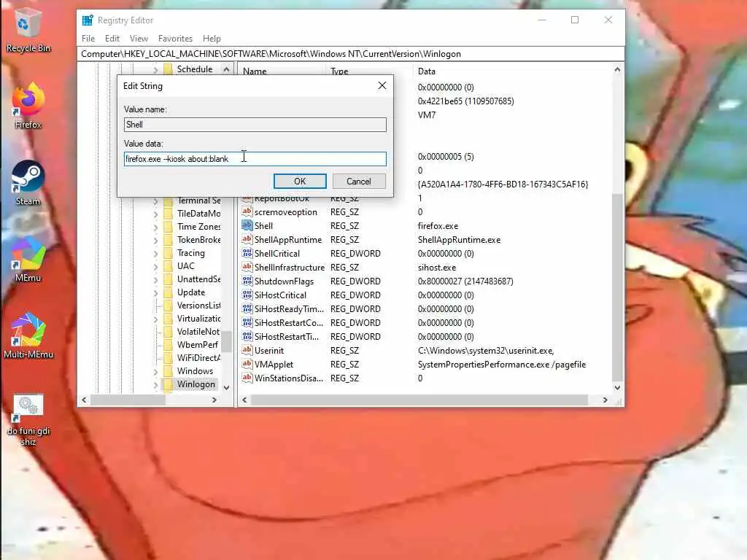Select the VersionsList key in tree
Image resolution: width=747 pixels, height=560 pixels.
(198, 306)
